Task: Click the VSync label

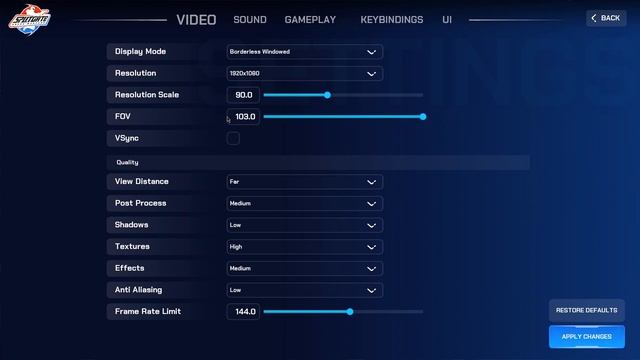Action: coord(127,138)
